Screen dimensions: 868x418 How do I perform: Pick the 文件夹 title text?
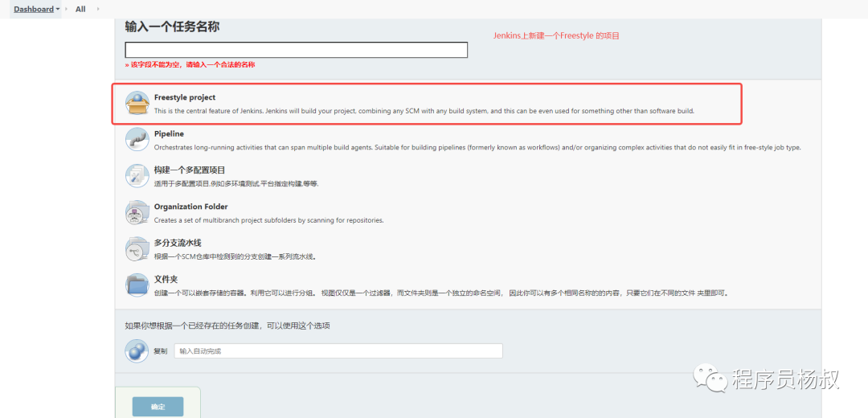click(166, 280)
